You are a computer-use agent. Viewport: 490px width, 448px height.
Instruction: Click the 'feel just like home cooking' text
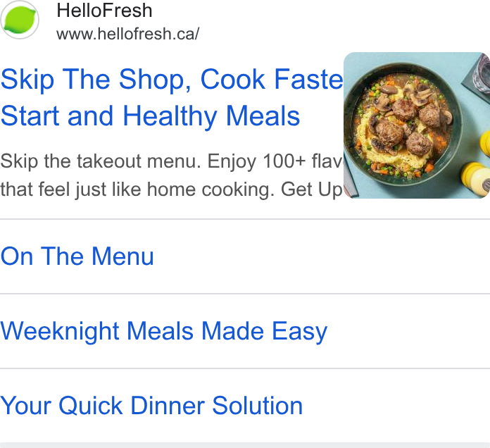tap(156, 189)
